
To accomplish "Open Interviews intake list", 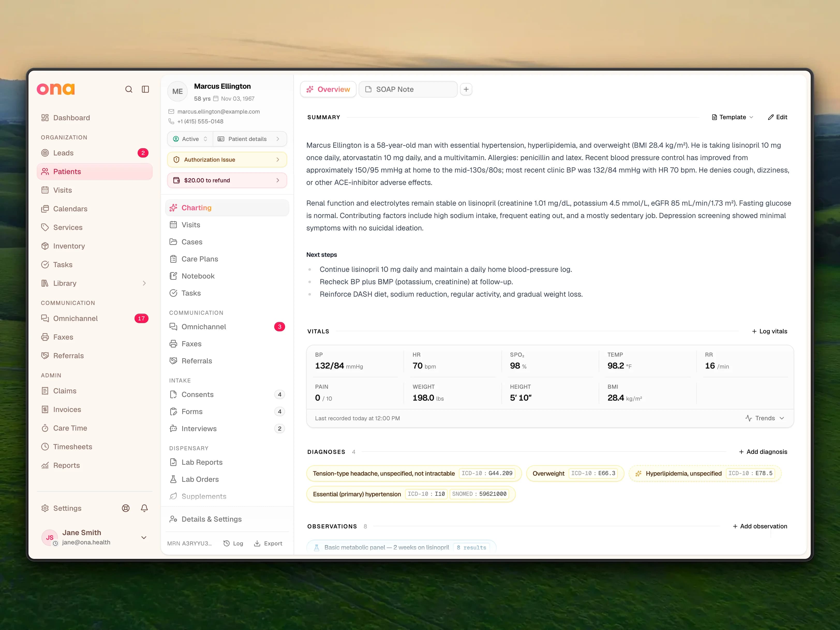I will point(227,429).
